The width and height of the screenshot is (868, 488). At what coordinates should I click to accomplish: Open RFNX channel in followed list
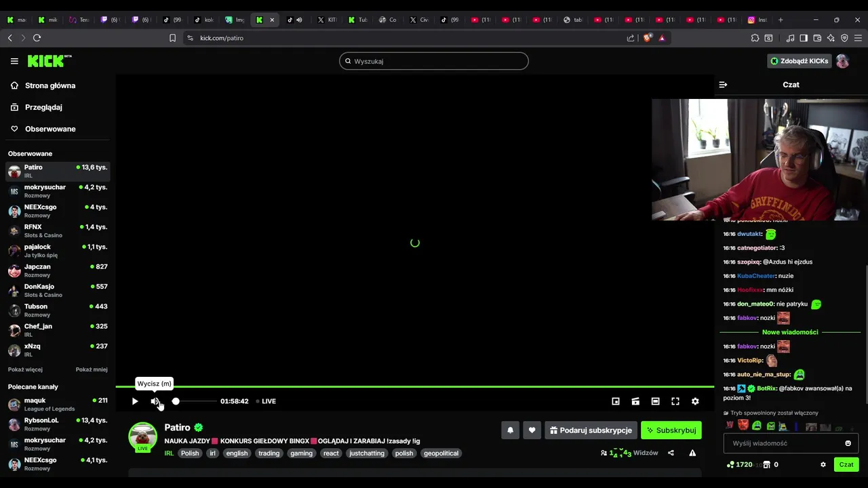click(x=58, y=230)
